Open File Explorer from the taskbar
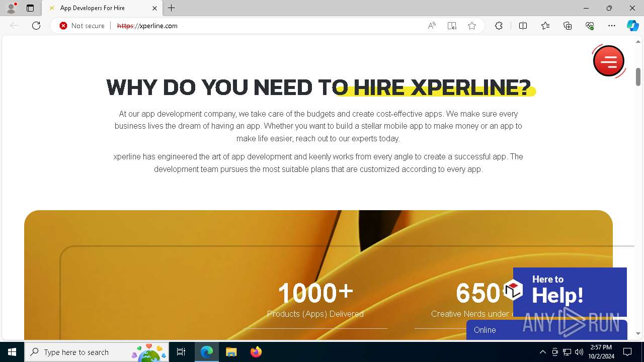 click(x=231, y=352)
